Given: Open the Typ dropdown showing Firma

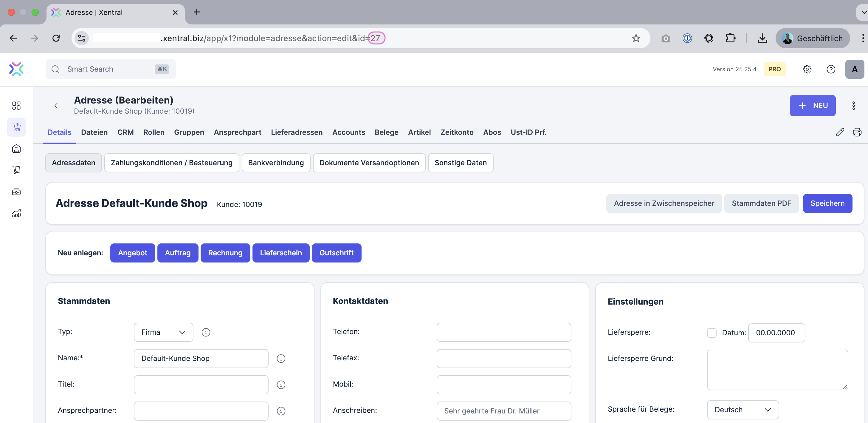Looking at the screenshot, I should coord(163,332).
